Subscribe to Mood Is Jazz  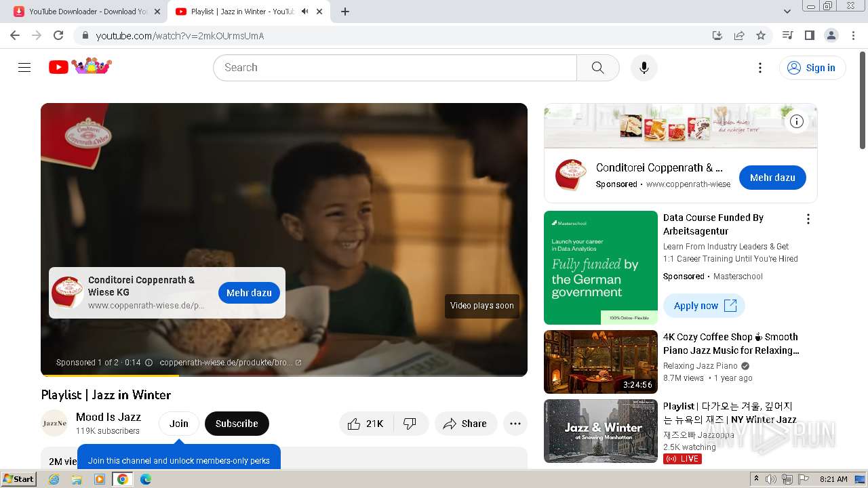click(x=237, y=424)
